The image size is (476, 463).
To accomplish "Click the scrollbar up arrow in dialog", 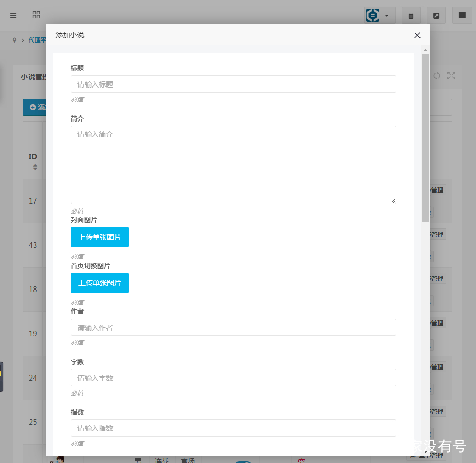I will point(425,50).
